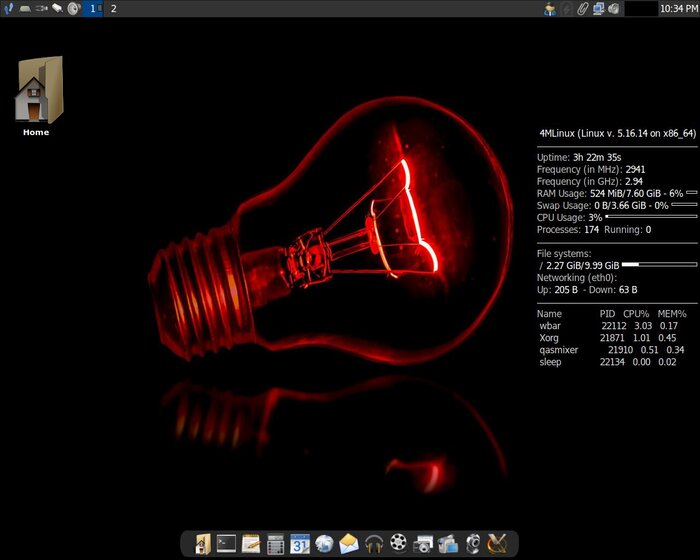
Task: Open the calendar icon in the dock
Action: tap(300, 544)
